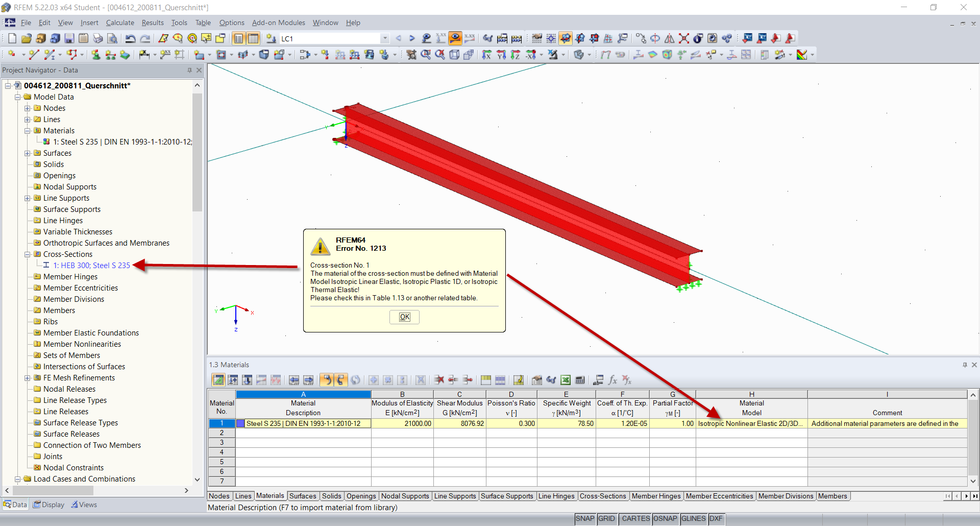
Task: Click the formula fx icon in table toolbar
Action: pos(612,380)
